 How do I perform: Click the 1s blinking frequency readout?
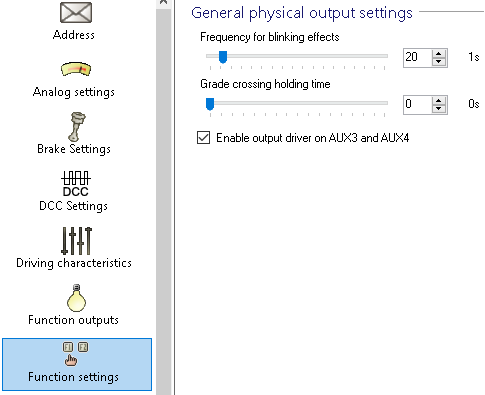tap(474, 57)
